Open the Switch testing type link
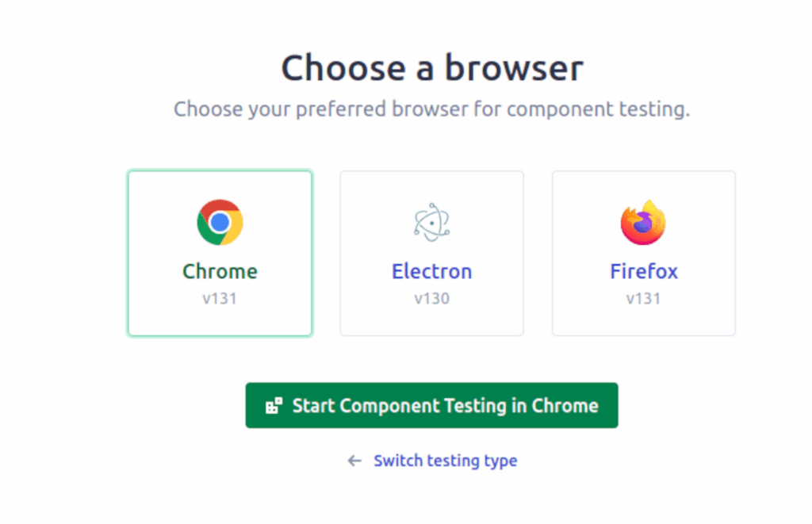 click(445, 461)
